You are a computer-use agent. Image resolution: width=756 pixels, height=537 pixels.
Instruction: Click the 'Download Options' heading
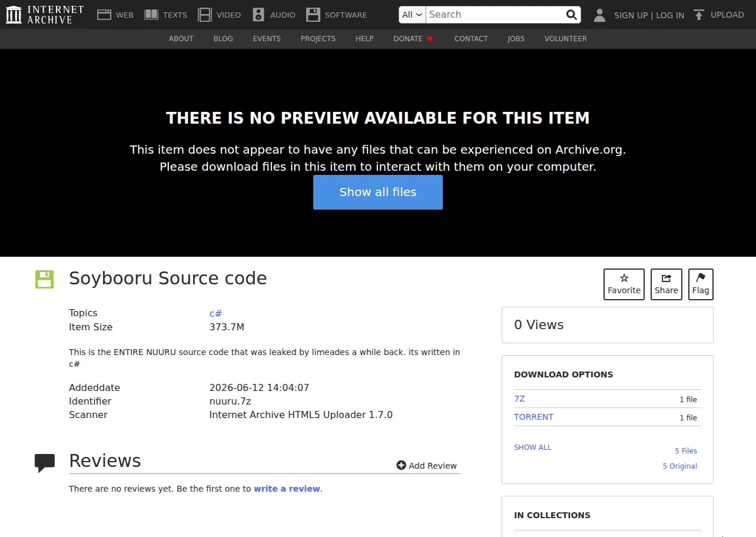[563, 374]
